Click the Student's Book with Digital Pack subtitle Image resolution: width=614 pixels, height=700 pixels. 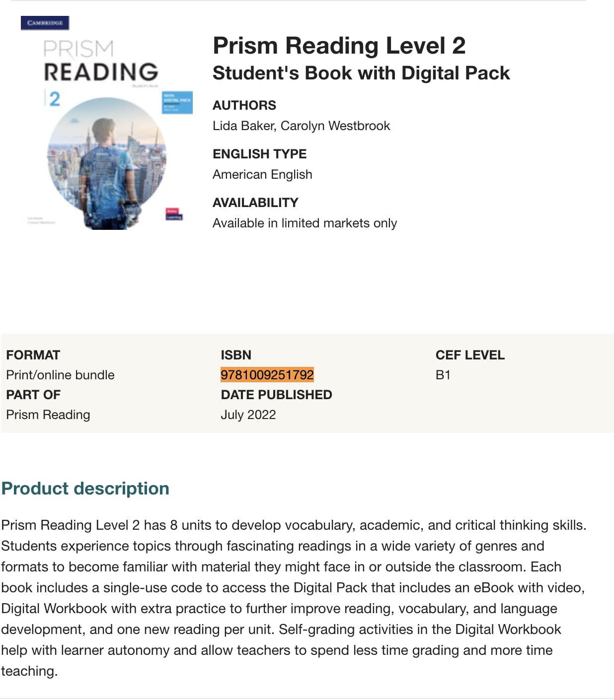click(x=361, y=73)
